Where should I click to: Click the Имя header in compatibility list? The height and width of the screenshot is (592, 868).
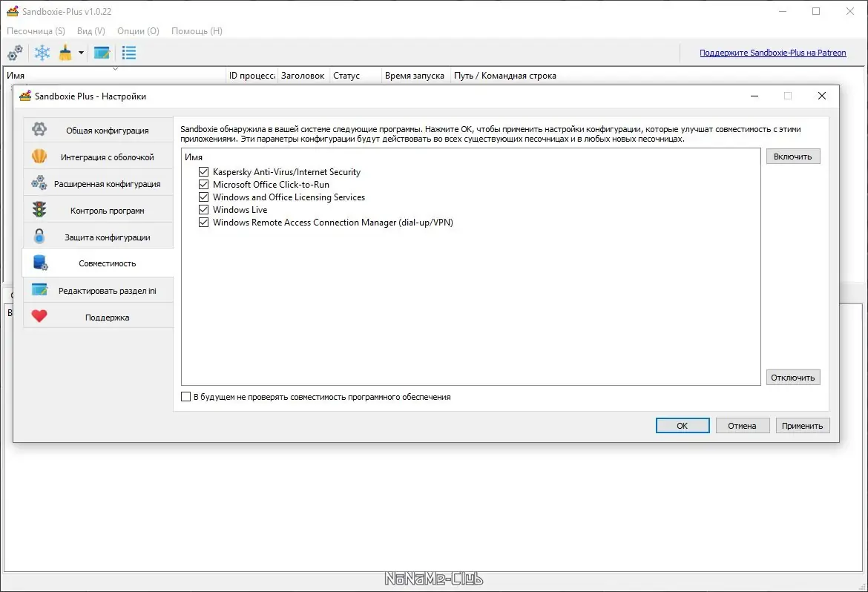(194, 157)
